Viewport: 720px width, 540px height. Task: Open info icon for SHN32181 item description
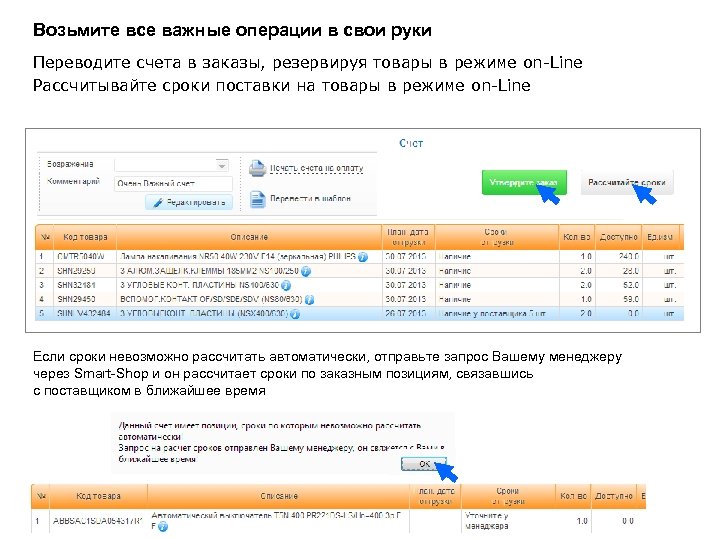point(286,286)
